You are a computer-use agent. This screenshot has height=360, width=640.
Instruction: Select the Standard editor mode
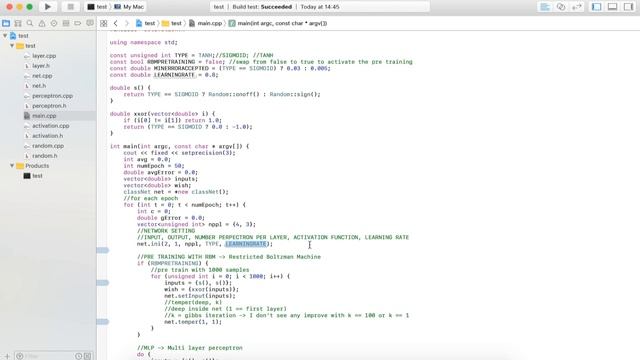[544, 7]
